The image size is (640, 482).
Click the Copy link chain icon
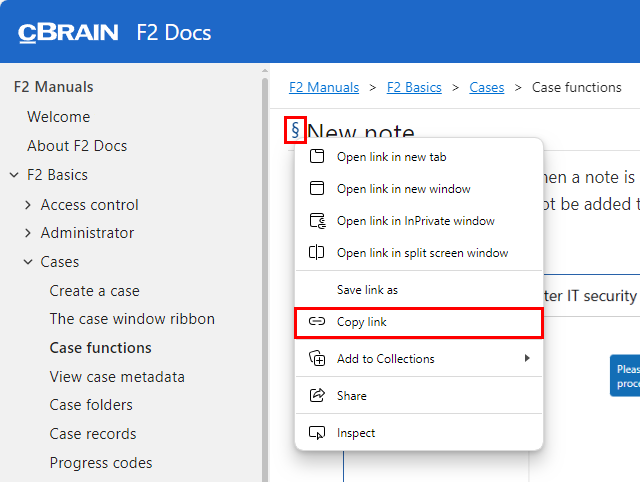[x=317, y=322]
